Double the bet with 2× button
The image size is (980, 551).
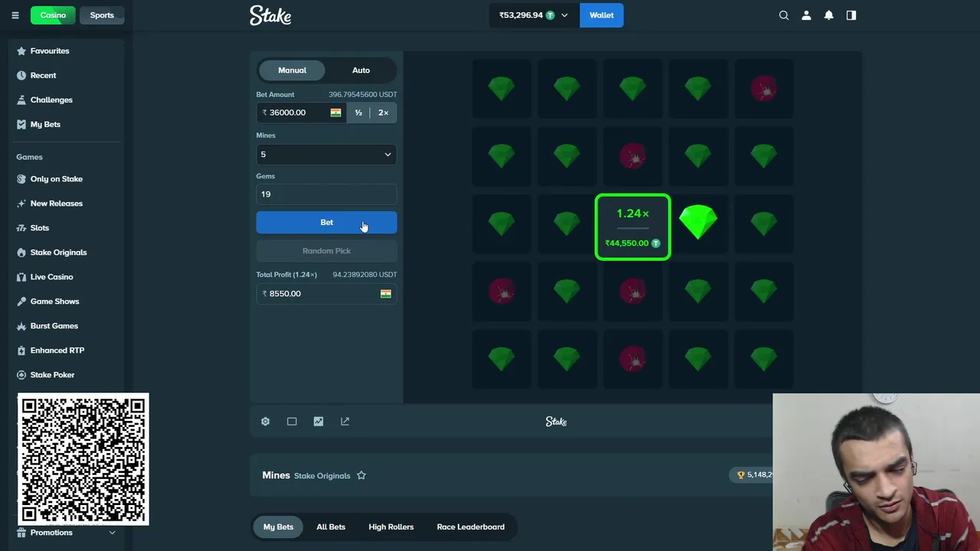pyautogui.click(x=383, y=112)
